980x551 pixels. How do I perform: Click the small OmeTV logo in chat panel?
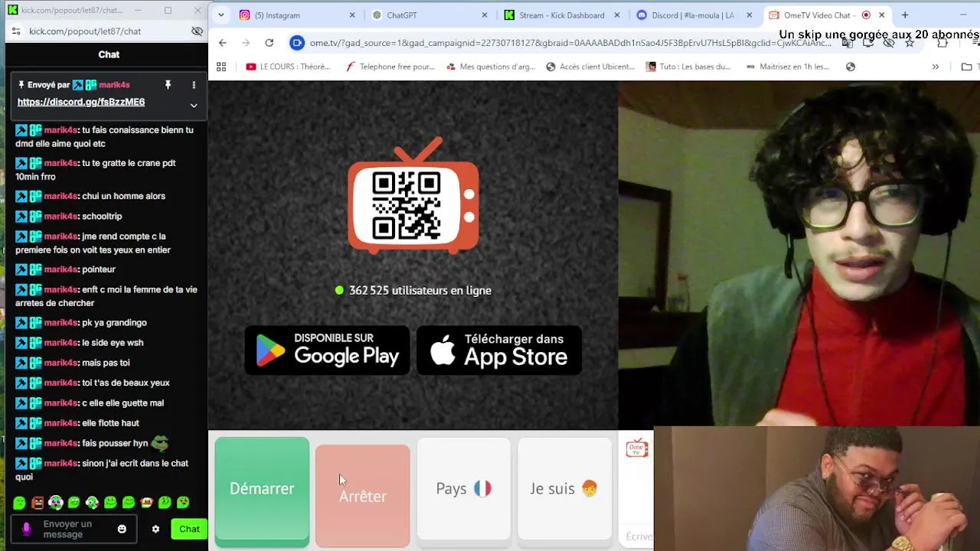pos(637,449)
